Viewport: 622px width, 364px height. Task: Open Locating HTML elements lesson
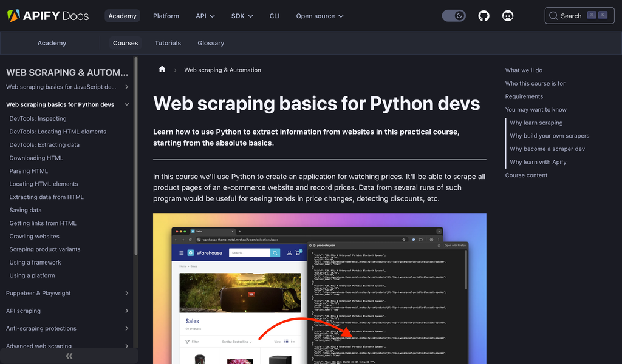(44, 184)
